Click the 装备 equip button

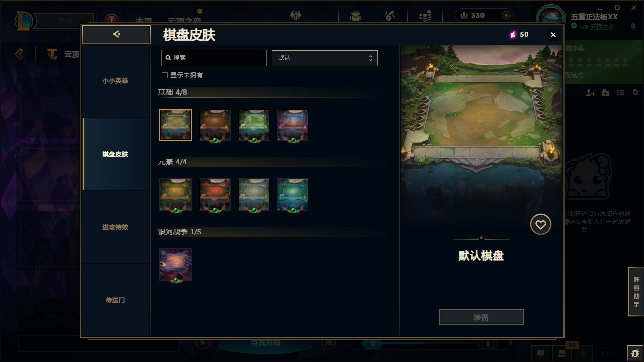click(x=481, y=317)
